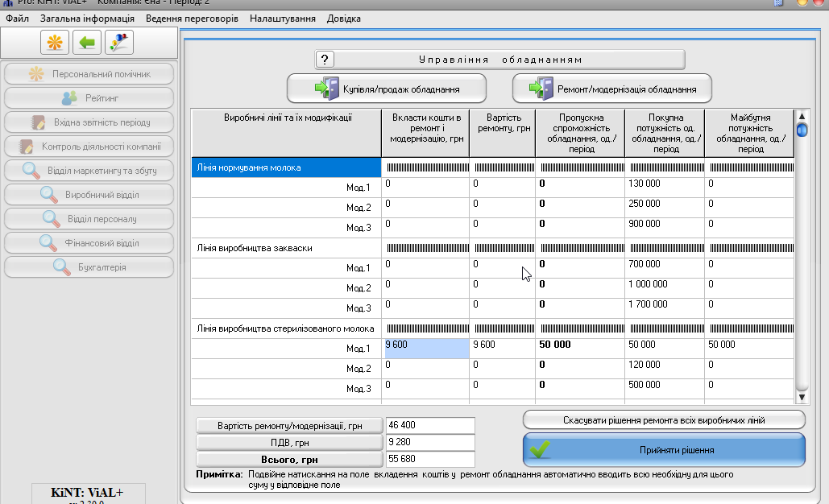
Task: Click the question mark help icon
Action: pos(325,59)
